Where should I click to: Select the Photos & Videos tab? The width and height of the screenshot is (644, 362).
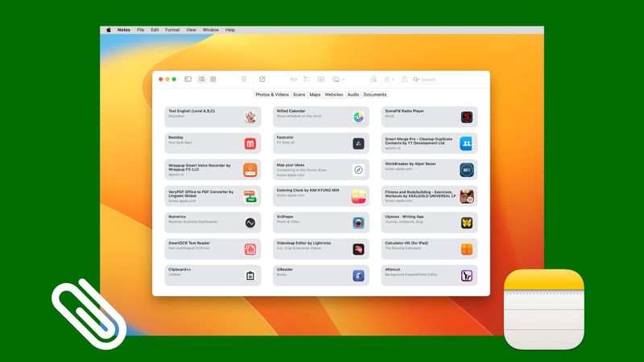click(272, 94)
